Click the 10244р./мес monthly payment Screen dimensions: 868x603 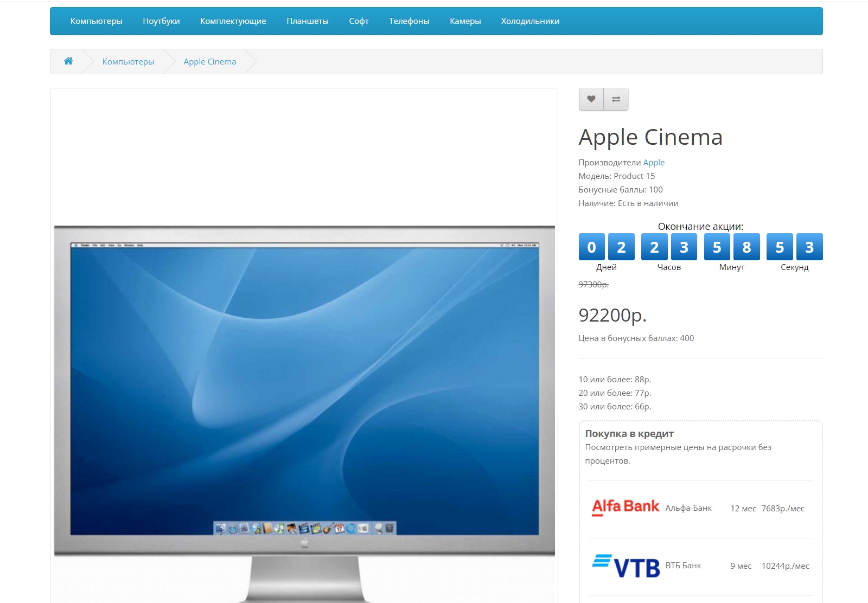coord(785,566)
